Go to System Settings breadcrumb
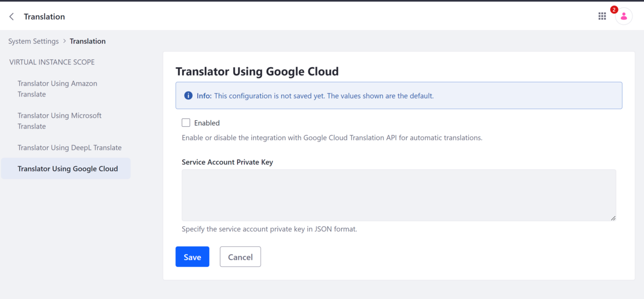The height and width of the screenshot is (299, 644). pos(33,41)
